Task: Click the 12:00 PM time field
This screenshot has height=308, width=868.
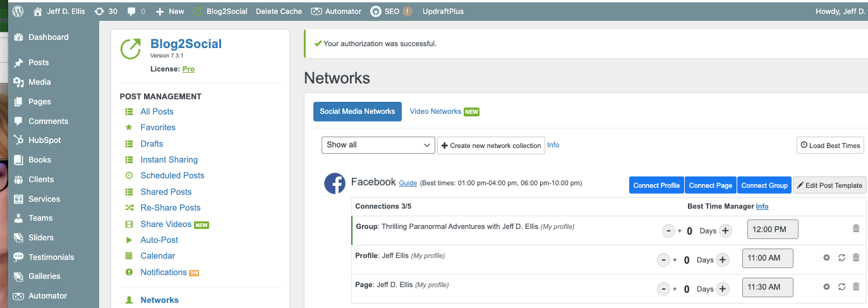Action: (772, 230)
